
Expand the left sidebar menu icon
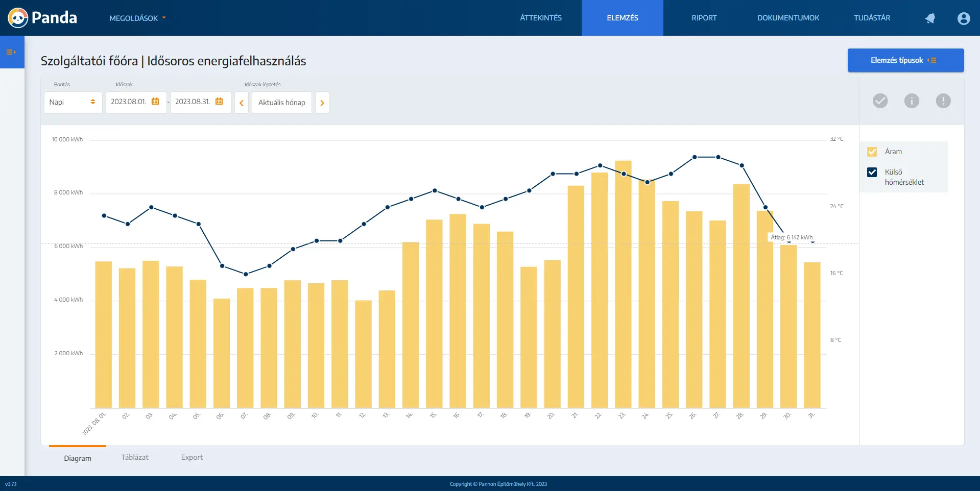11,52
